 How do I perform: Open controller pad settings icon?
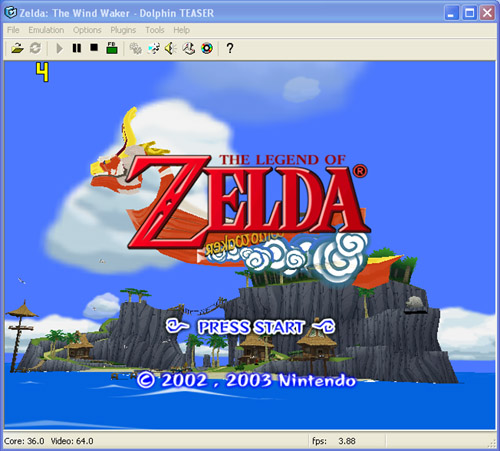click(189, 49)
